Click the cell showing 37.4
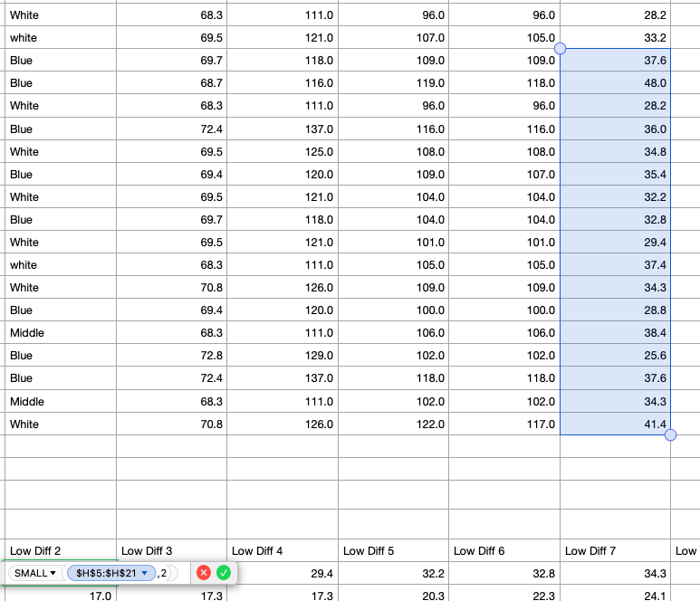The image size is (700, 601). pyautogui.click(x=615, y=264)
